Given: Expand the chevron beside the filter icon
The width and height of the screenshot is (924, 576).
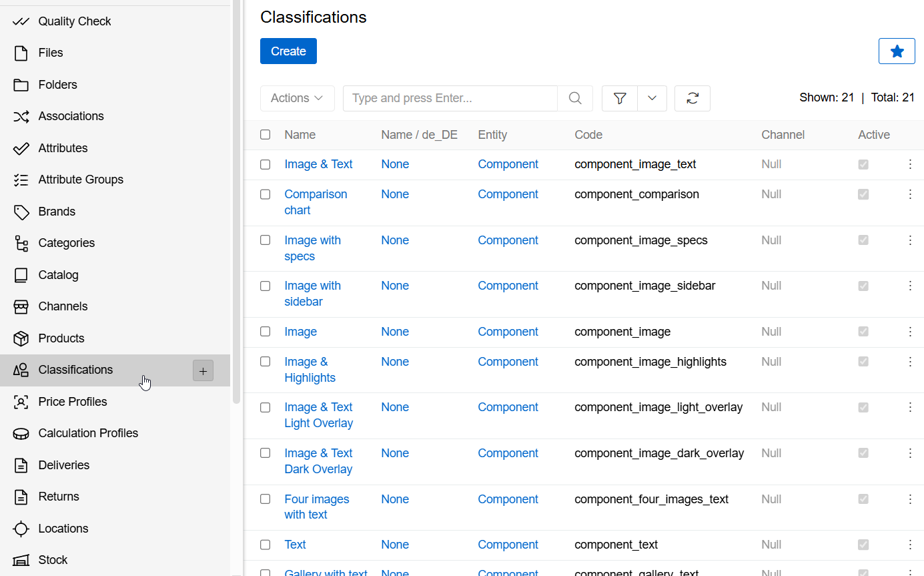Looking at the screenshot, I should (652, 98).
